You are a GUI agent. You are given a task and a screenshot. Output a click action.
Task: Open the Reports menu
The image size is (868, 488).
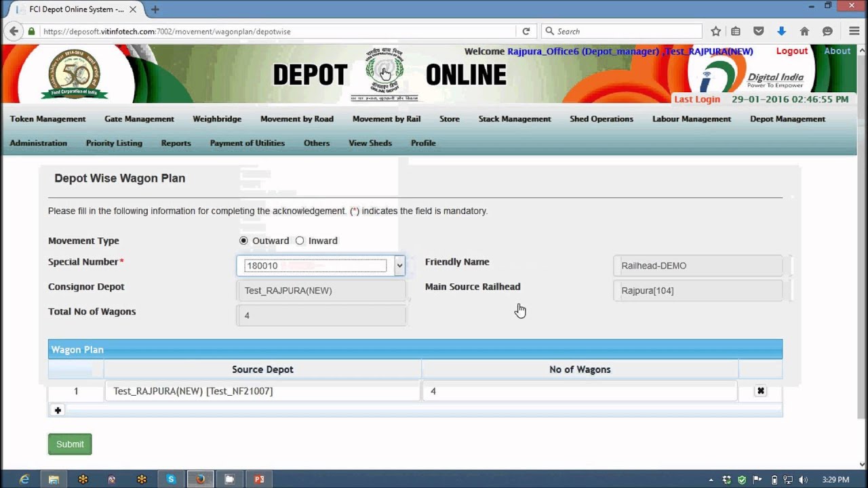176,143
